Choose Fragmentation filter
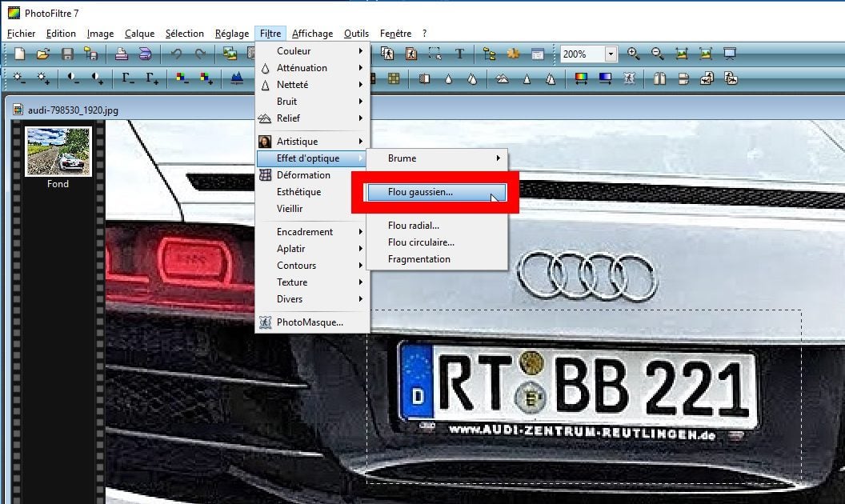The image size is (845, 504). (437, 258)
